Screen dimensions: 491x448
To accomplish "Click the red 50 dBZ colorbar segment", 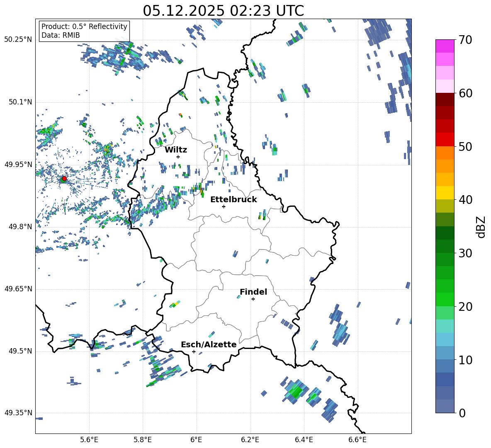I will point(445,139).
